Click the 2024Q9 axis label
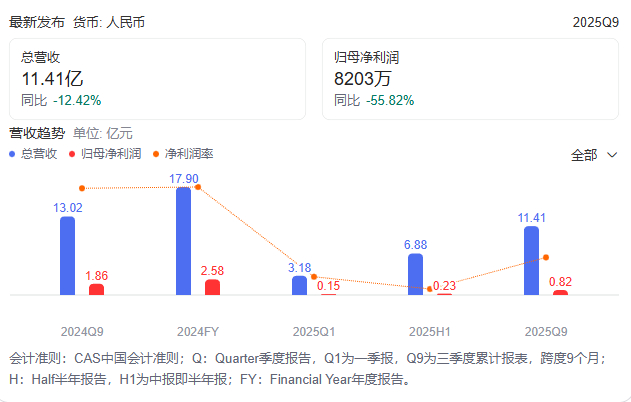 [x=82, y=332]
